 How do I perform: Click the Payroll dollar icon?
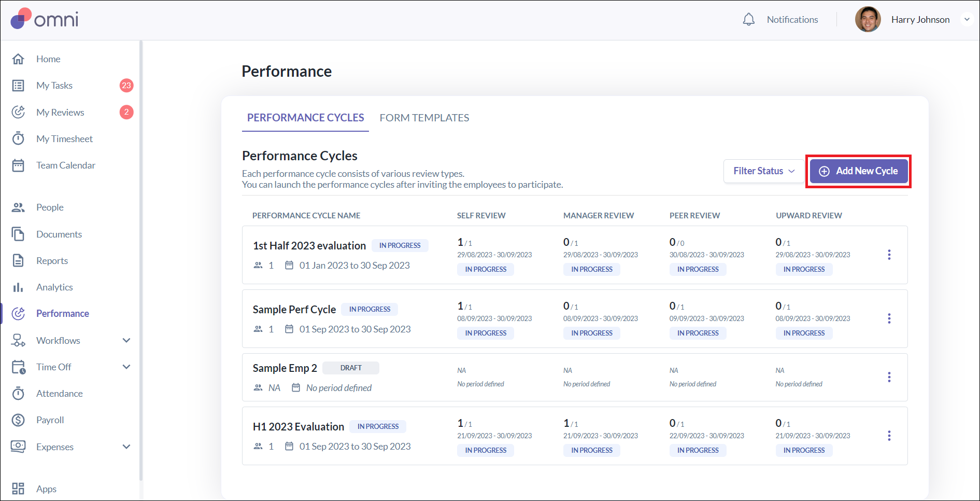pyautogui.click(x=18, y=420)
